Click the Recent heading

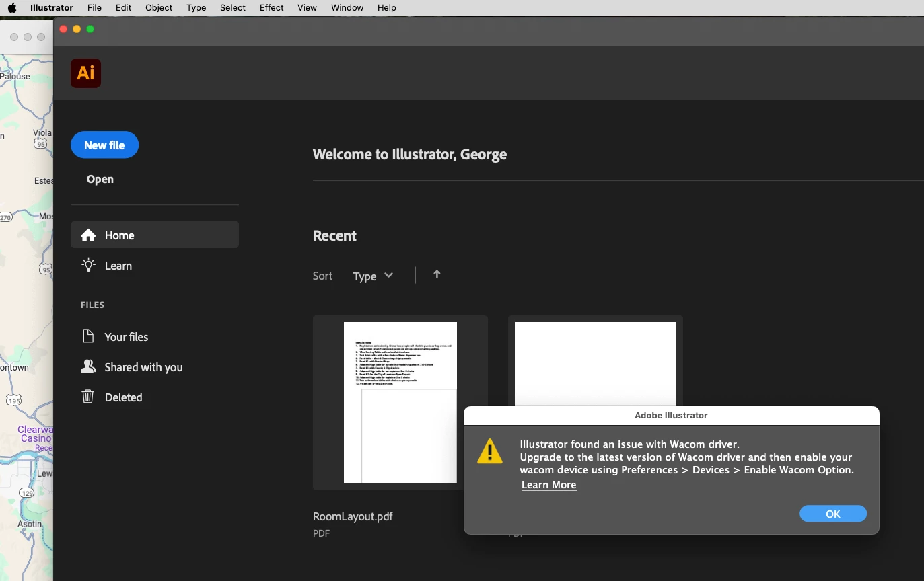click(x=334, y=236)
